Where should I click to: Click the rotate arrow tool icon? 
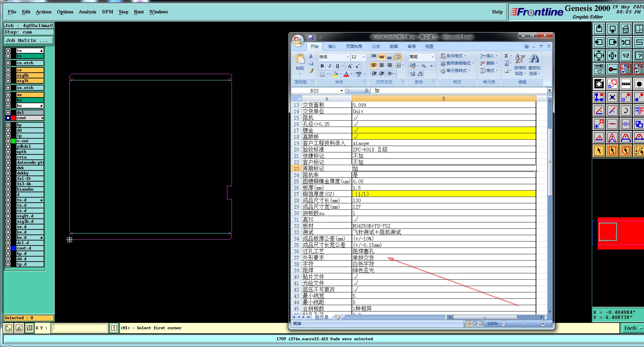point(626,111)
